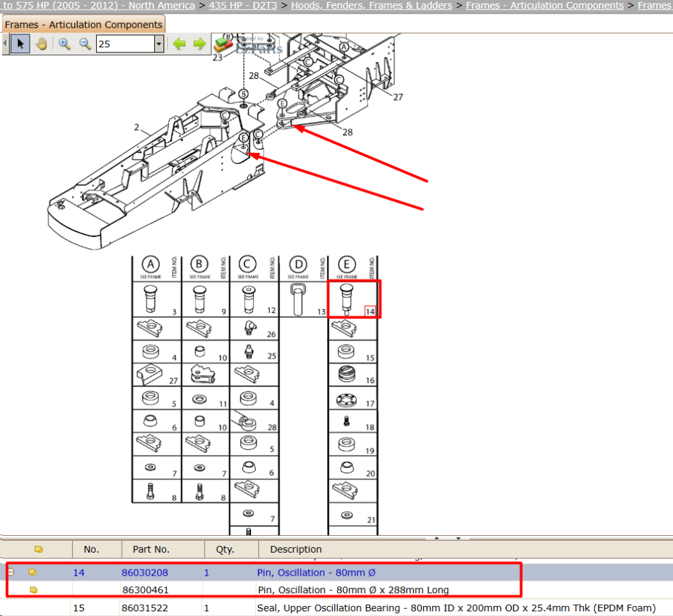This screenshot has width=673, height=616.
Task: Go to next diagram with right green arrow
Action: pos(199,44)
